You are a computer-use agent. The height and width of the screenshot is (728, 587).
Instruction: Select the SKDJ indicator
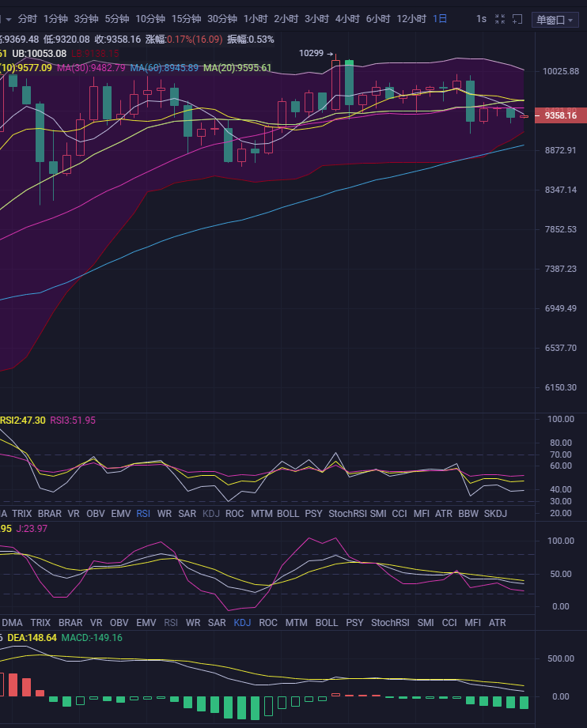pyautogui.click(x=495, y=514)
